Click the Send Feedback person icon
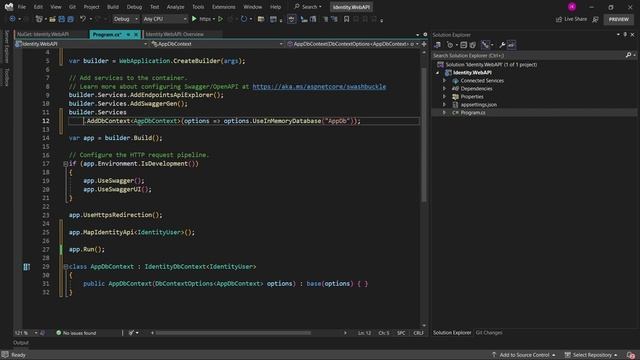The image size is (640, 360). pos(596,19)
